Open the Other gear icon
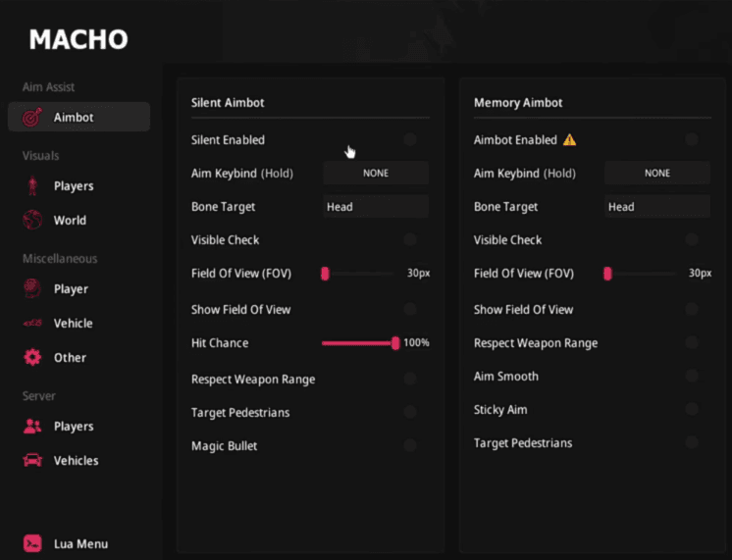732x560 pixels. point(32,358)
